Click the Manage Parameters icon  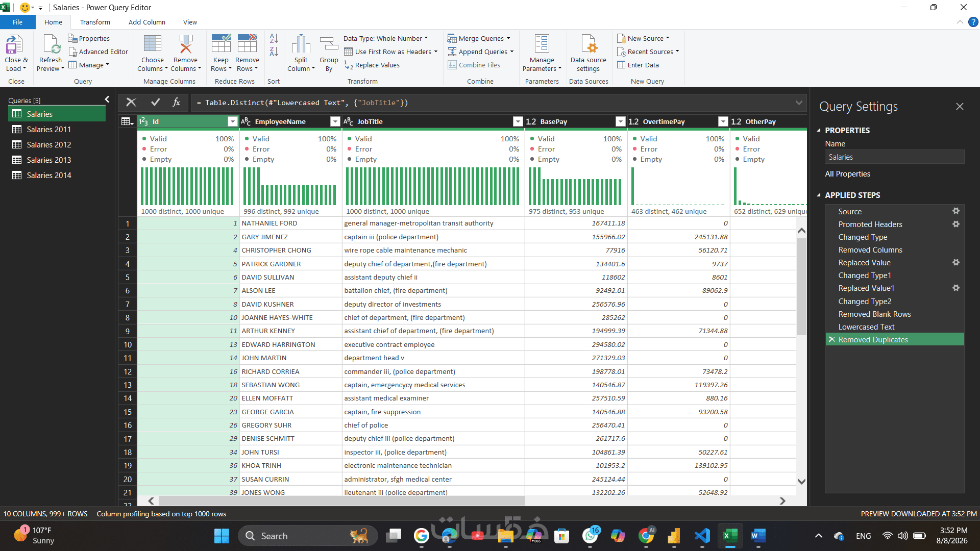(542, 44)
